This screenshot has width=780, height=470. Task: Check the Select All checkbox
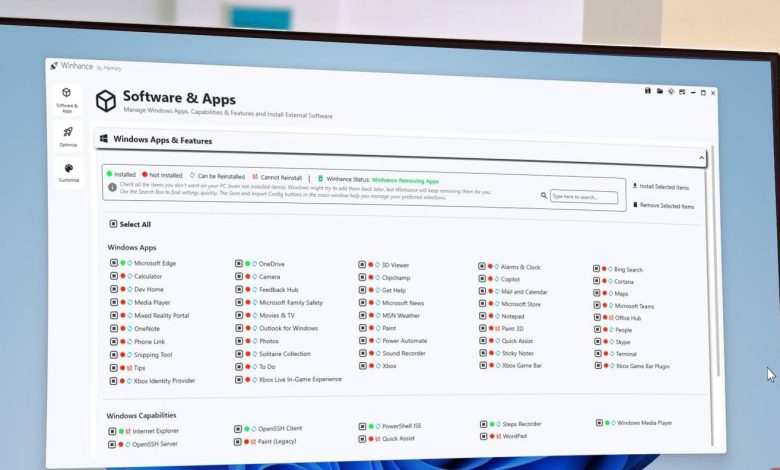click(x=112, y=224)
